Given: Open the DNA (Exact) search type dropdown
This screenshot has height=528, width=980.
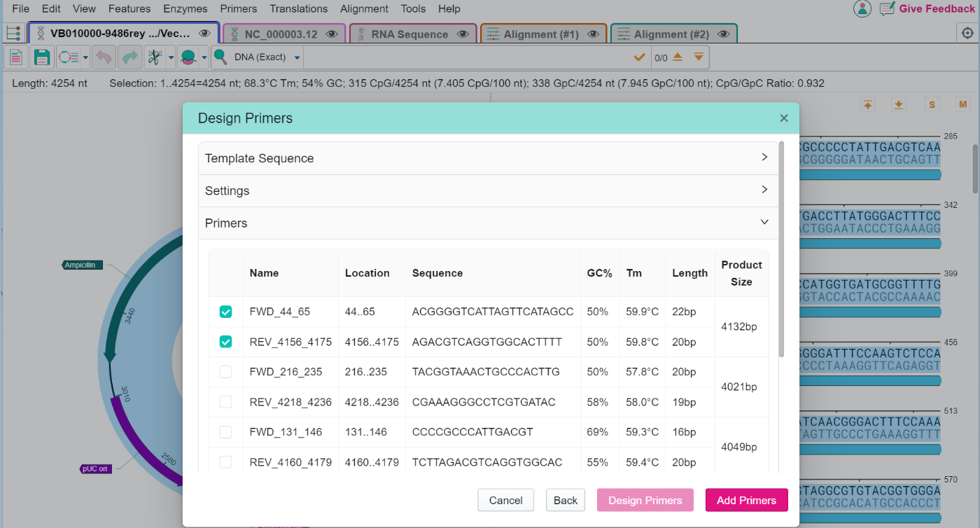Looking at the screenshot, I should 297,57.
